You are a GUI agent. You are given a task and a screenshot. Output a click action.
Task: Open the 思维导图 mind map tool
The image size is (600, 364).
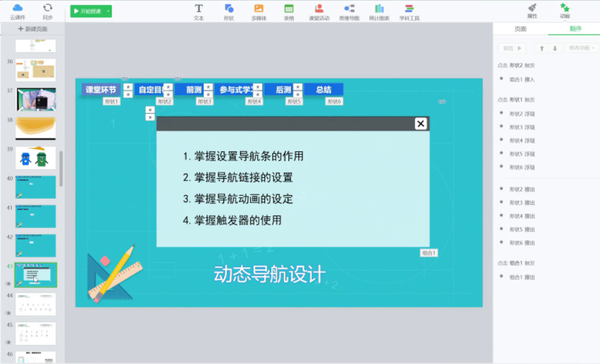coord(349,12)
